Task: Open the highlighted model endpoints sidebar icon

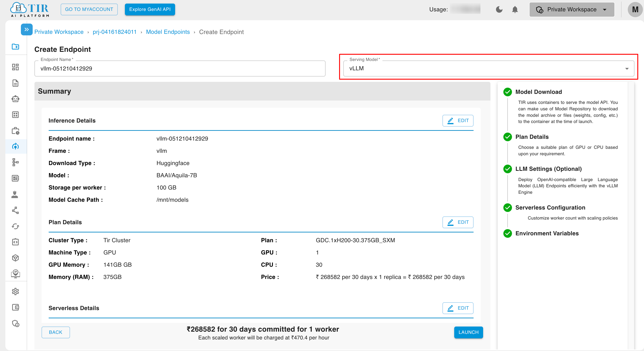Action: pos(16,146)
